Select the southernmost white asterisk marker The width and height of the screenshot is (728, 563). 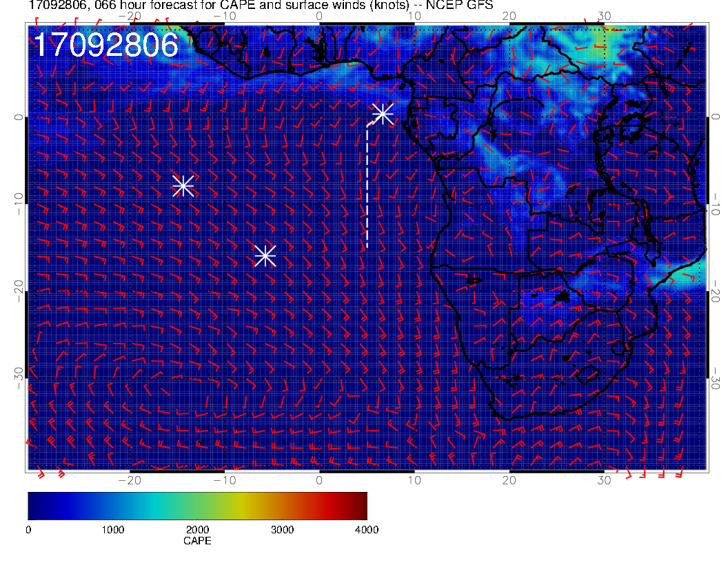(265, 256)
